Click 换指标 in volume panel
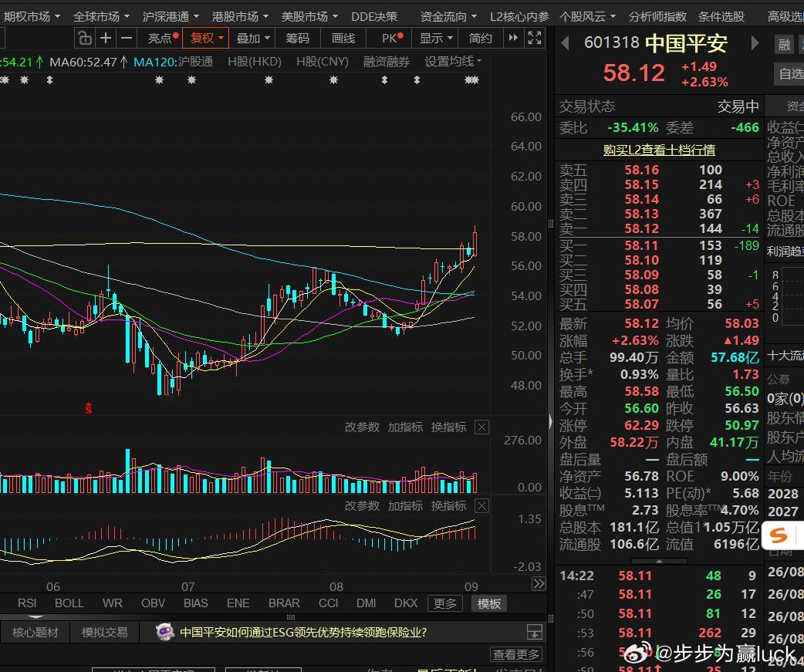 click(448, 427)
